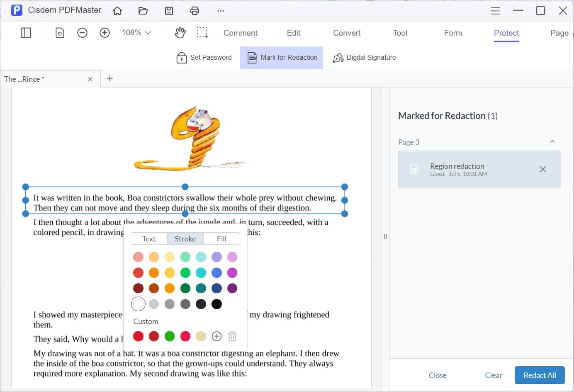Image resolution: width=574 pixels, height=392 pixels.
Task: Add a custom color with plus icon
Action: coord(216,336)
